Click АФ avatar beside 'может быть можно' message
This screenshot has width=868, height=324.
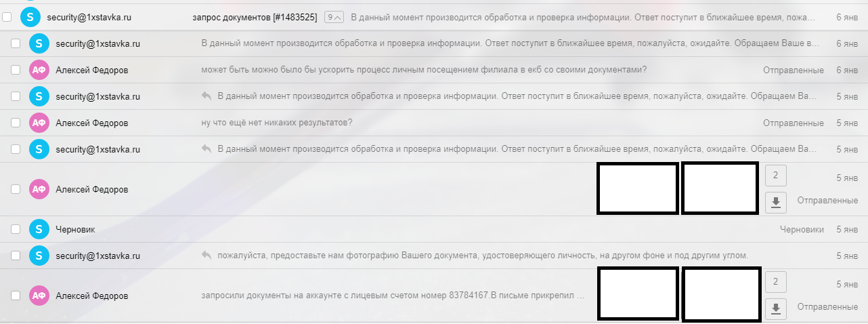click(x=40, y=70)
